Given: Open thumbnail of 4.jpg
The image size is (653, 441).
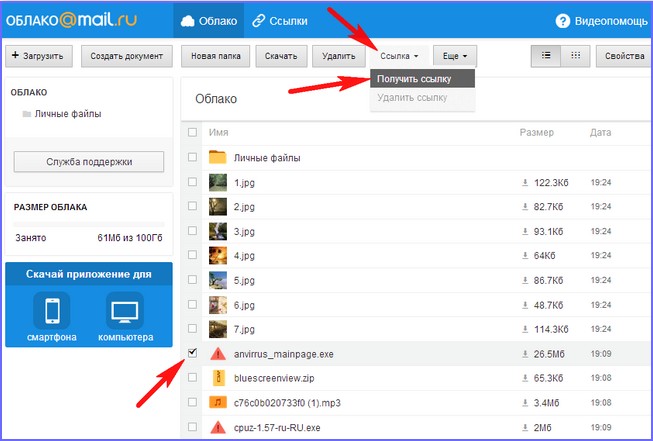Looking at the screenshot, I should pos(218,255).
